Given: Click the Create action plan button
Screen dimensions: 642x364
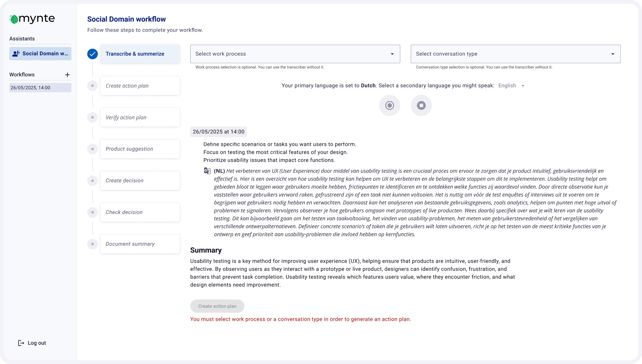Looking at the screenshot, I should pos(217,306).
